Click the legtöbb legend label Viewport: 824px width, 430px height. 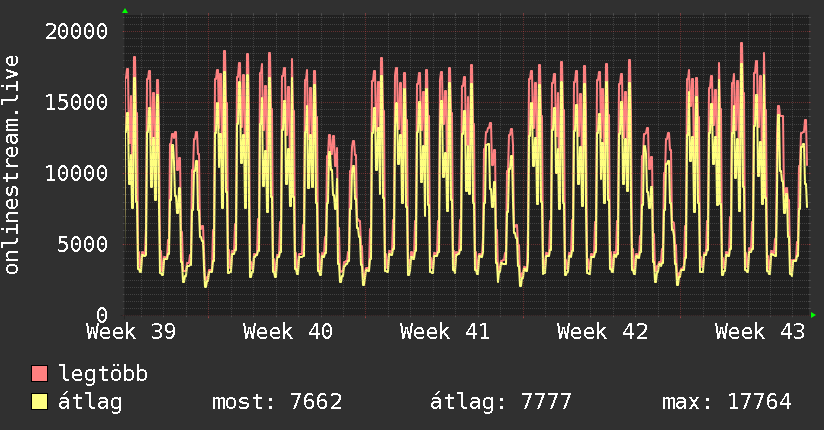pyautogui.click(x=103, y=373)
